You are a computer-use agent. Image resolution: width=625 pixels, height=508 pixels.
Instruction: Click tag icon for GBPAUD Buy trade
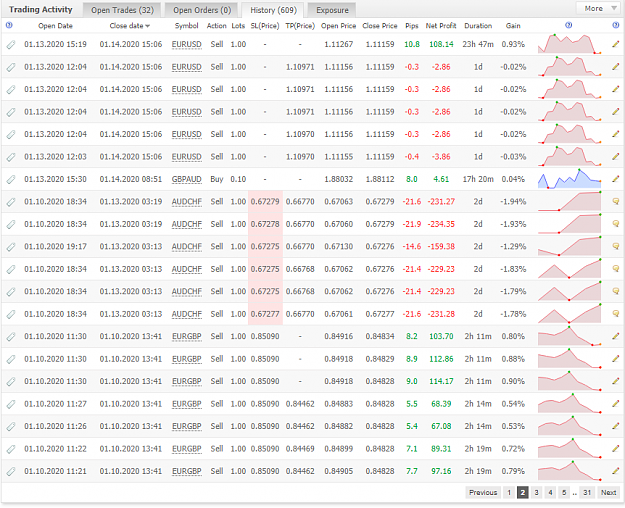click(x=11, y=179)
